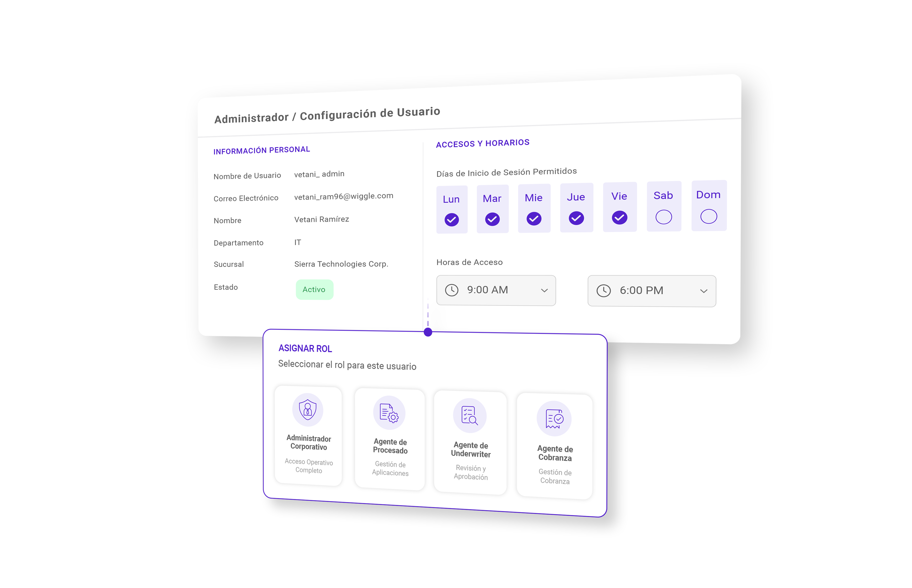Enable the Dom day checkbox

pyautogui.click(x=709, y=216)
